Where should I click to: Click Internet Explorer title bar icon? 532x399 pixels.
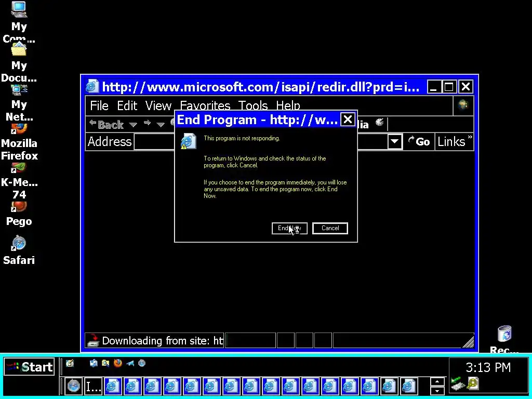pos(92,87)
